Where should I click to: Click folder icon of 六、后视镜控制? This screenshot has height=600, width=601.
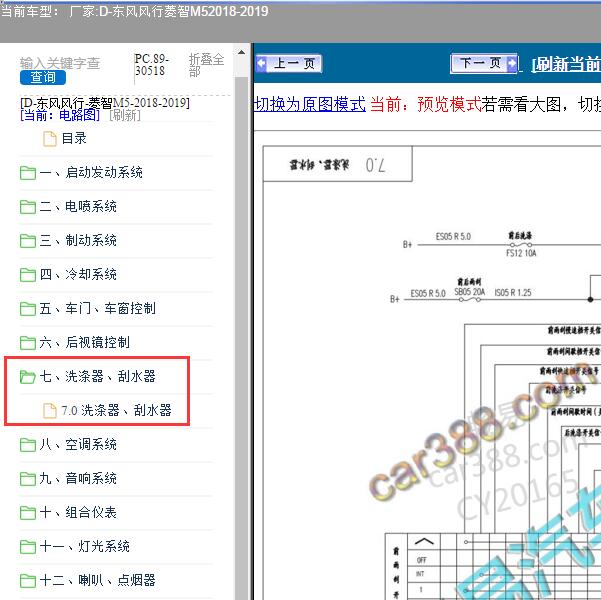coord(28,343)
